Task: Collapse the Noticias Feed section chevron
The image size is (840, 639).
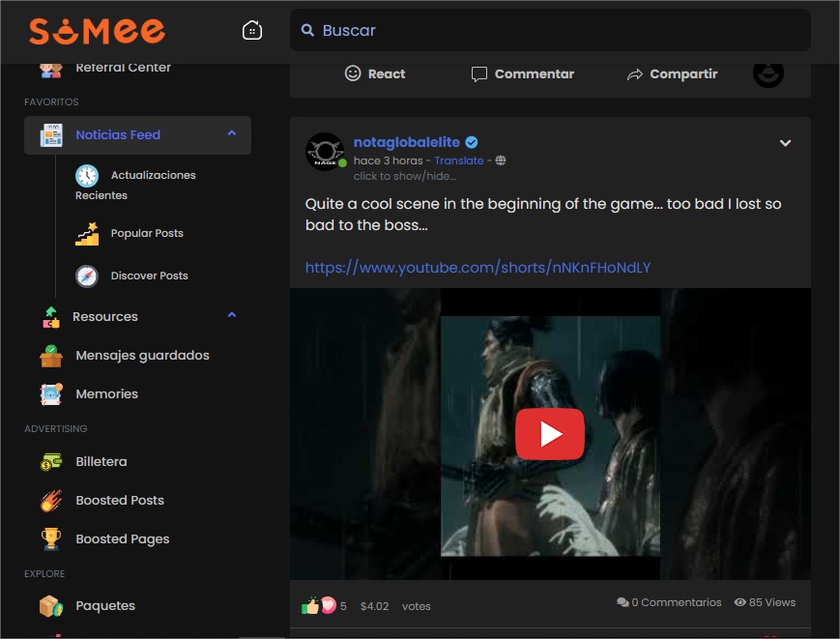Action: click(x=231, y=133)
